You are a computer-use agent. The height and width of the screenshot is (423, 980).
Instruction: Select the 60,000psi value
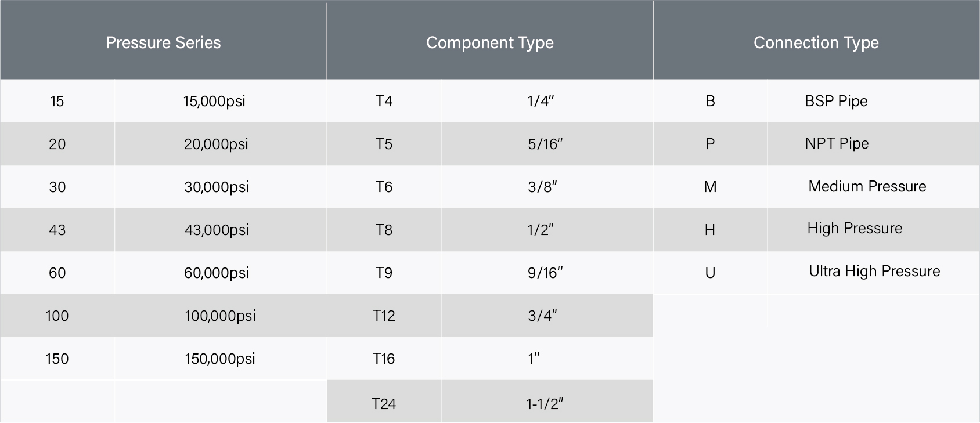pyautogui.click(x=217, y=273)
